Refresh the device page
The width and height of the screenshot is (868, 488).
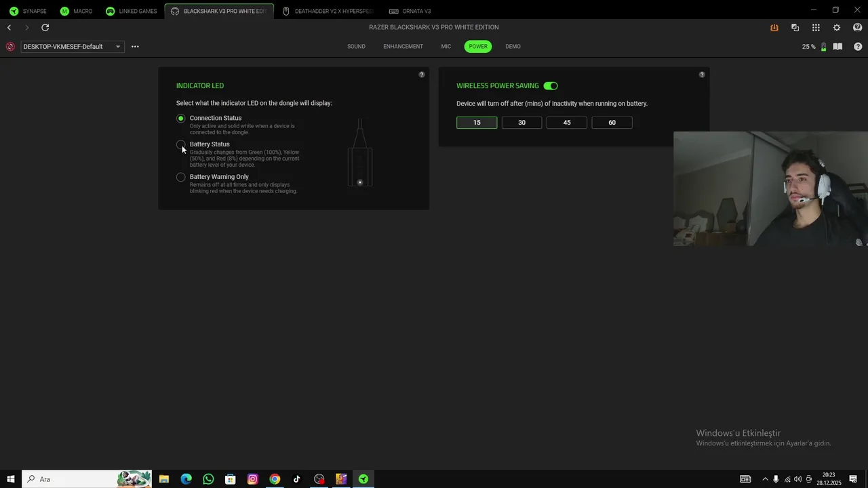coord(45,27)
